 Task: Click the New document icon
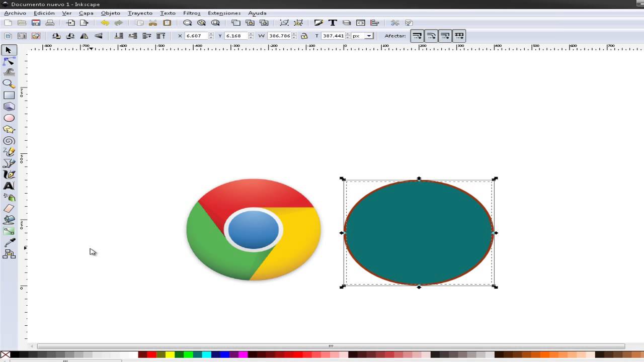click(x=8, y=23)
